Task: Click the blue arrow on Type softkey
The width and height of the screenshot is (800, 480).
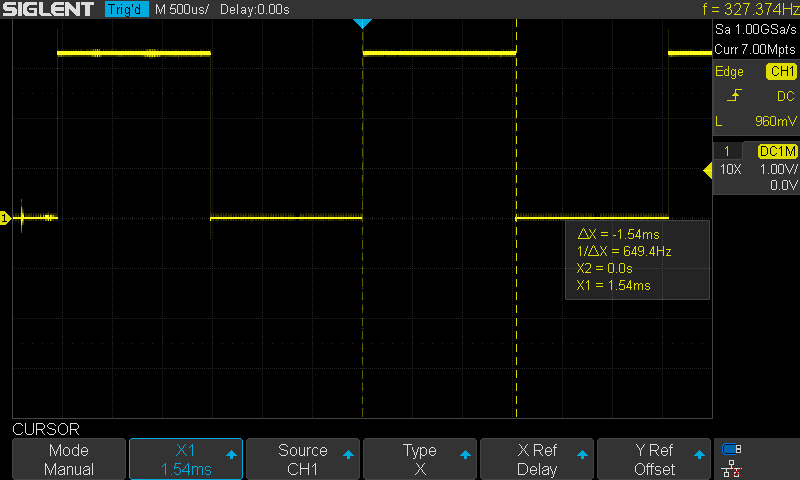Action: pos(465,454)
